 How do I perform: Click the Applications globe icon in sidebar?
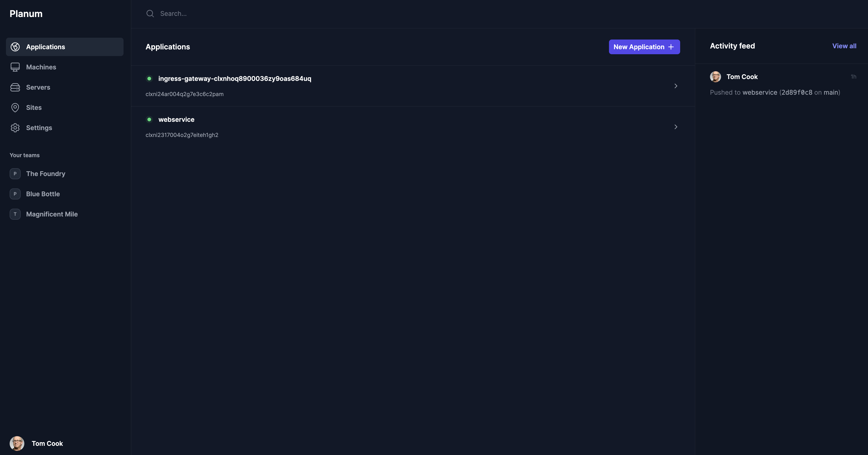[15, 47]
